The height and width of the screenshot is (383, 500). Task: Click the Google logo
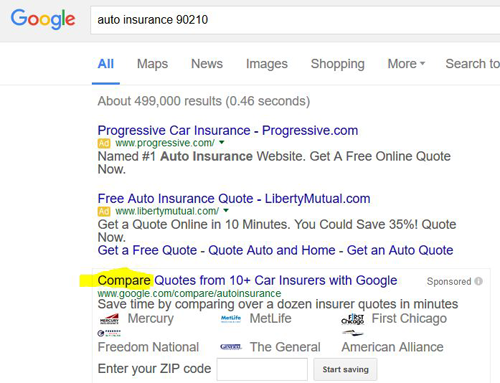point(43,19)
